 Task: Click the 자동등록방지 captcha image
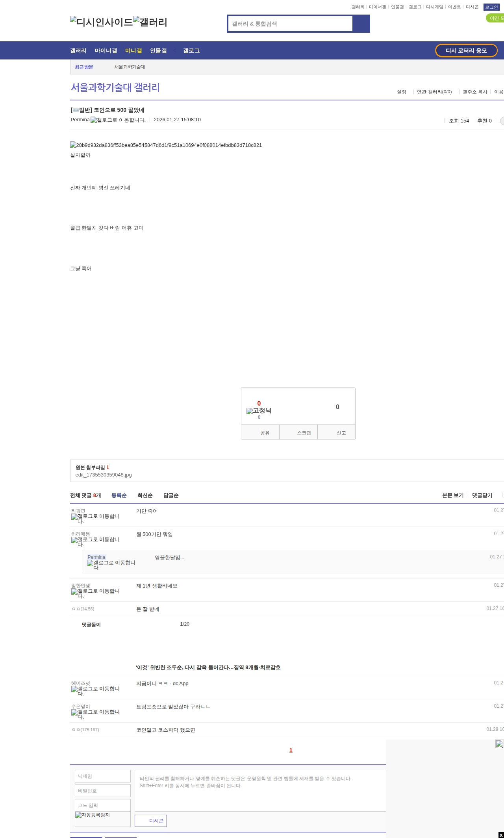[x=93, y=815]
